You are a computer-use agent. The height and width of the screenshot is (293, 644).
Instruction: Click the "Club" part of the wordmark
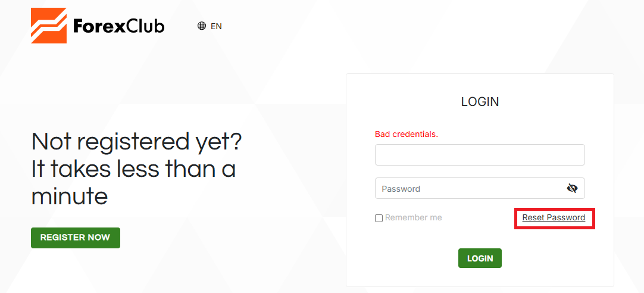pyautogui.click(x=145, y=26)
